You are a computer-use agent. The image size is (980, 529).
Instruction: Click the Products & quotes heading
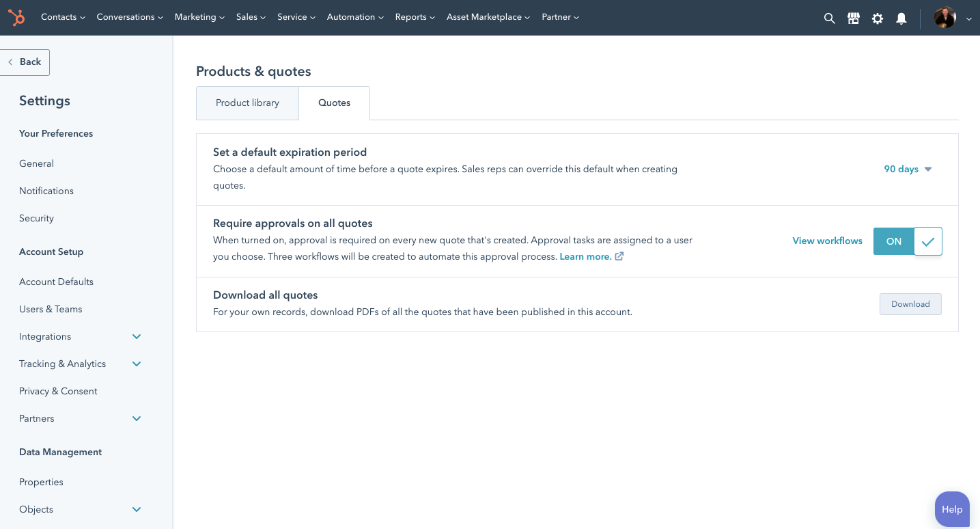click(x=253, y=72)
